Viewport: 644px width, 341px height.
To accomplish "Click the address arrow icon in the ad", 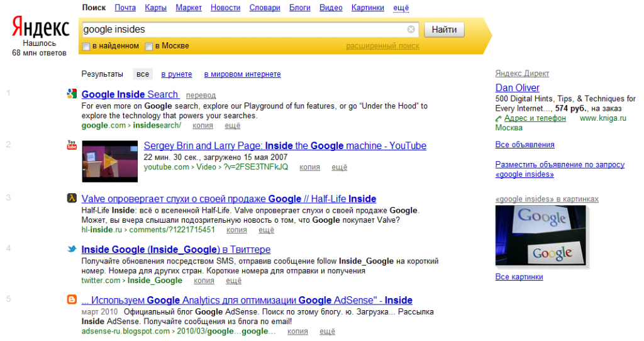I will [x=499, y=119].
